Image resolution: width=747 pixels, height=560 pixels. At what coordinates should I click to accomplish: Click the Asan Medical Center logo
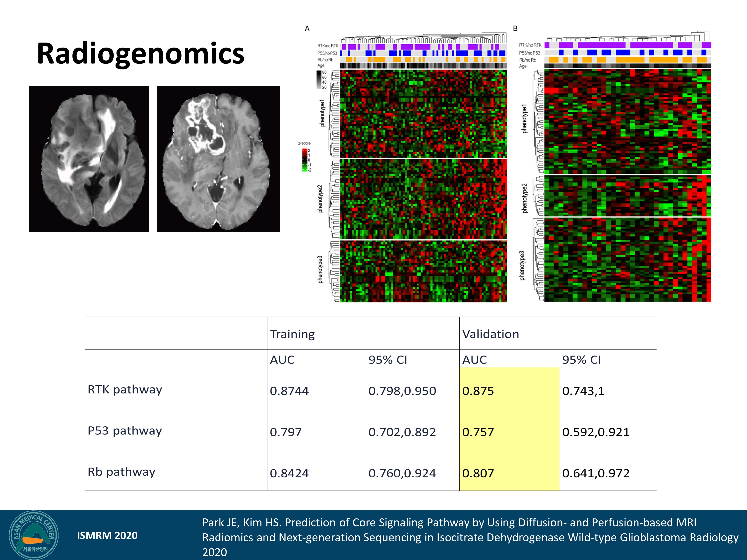[34, 535]
